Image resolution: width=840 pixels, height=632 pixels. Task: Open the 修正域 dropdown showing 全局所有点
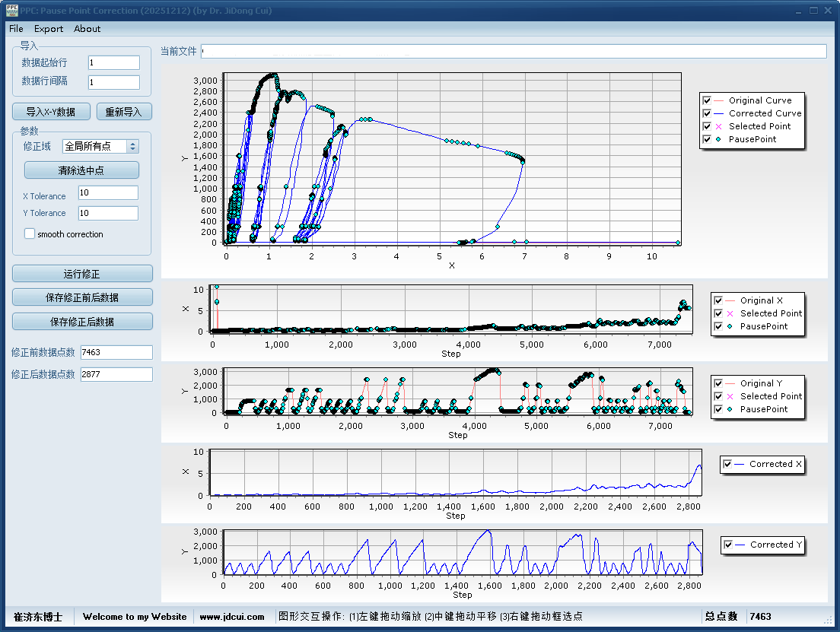point(100,147)
